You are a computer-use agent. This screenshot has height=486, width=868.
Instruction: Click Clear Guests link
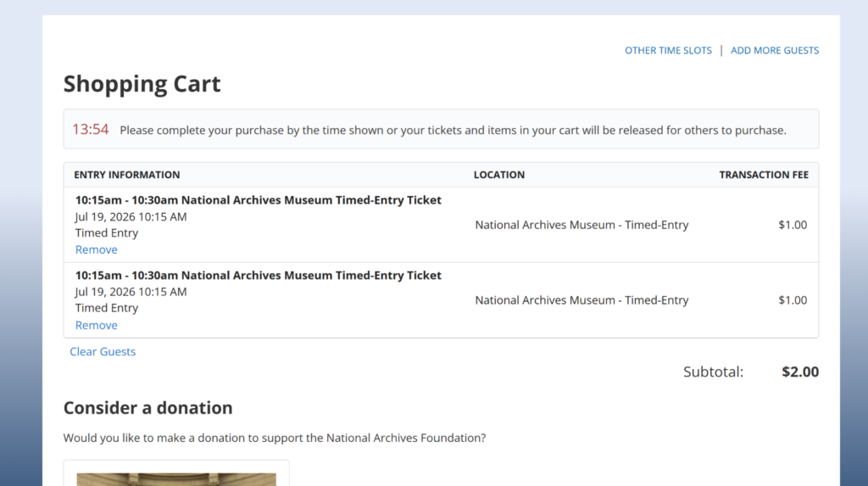click(x=103, y=351)
